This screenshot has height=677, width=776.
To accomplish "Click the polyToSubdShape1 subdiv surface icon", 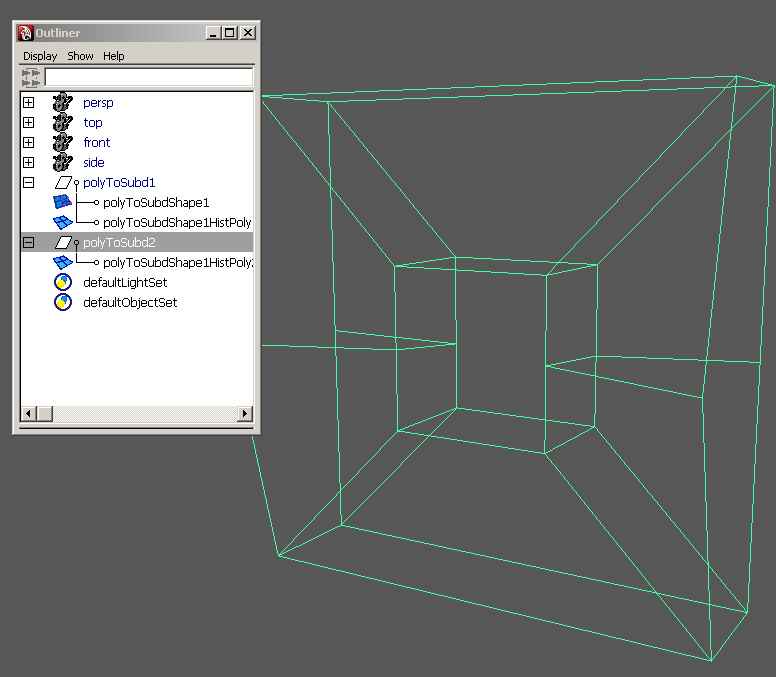I will coord(62,202).
